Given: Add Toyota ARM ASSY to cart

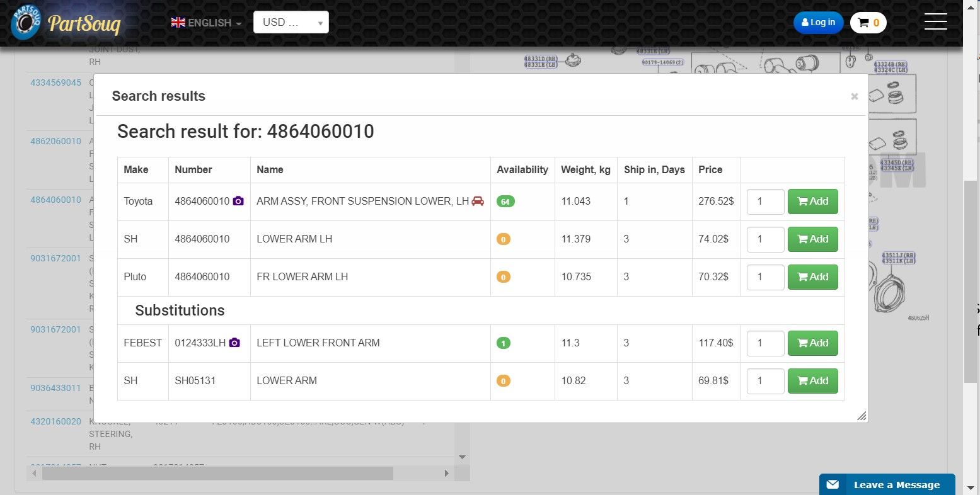Looking at the screenshot, I should point(812,202).
